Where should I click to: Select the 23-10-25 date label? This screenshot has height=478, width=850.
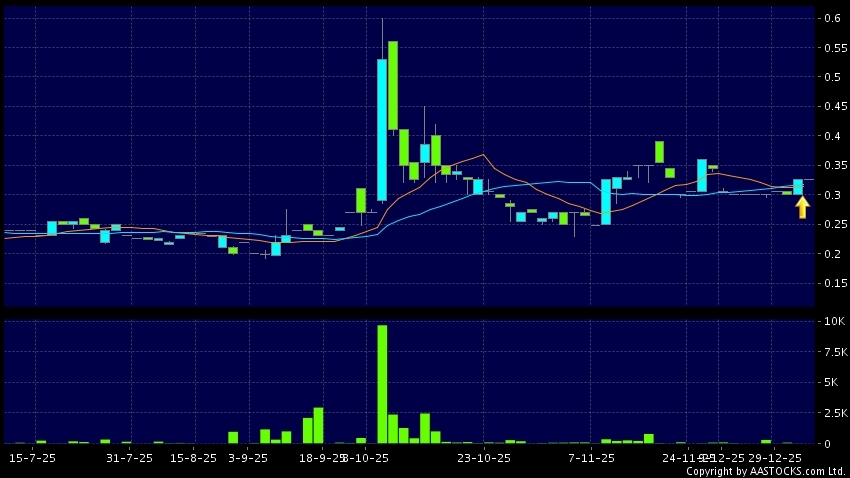pyautogui.click(x=484, y=458)
